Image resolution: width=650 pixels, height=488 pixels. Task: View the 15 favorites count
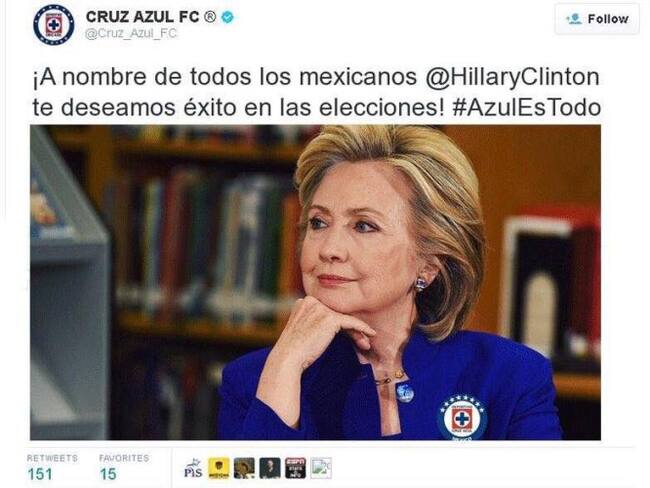pyautogui.click(x=108, y=474)
